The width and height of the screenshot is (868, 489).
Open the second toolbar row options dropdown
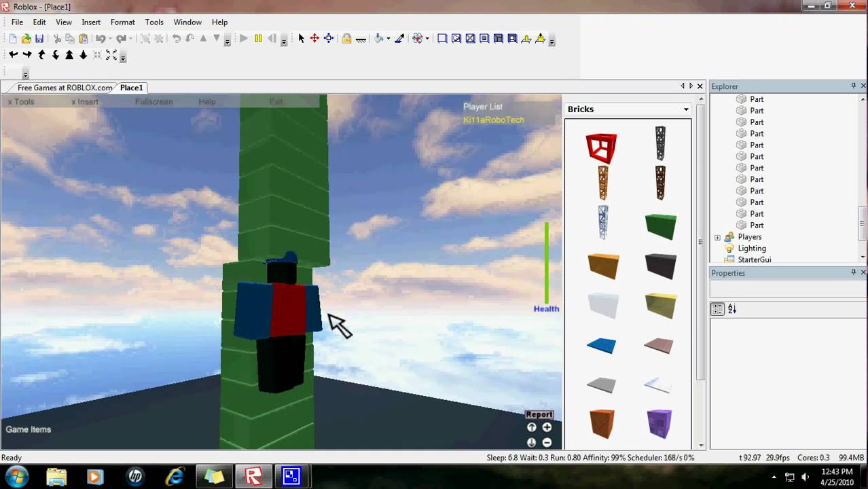(123, 58)
